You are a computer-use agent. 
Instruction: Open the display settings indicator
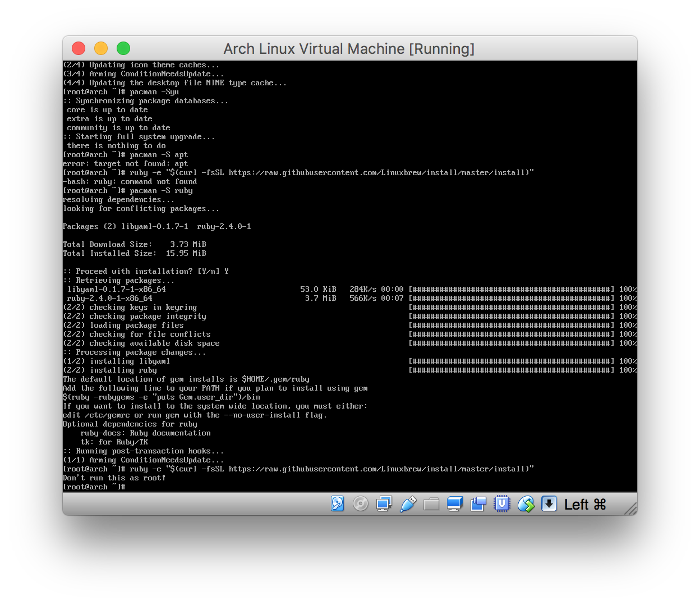455,504
